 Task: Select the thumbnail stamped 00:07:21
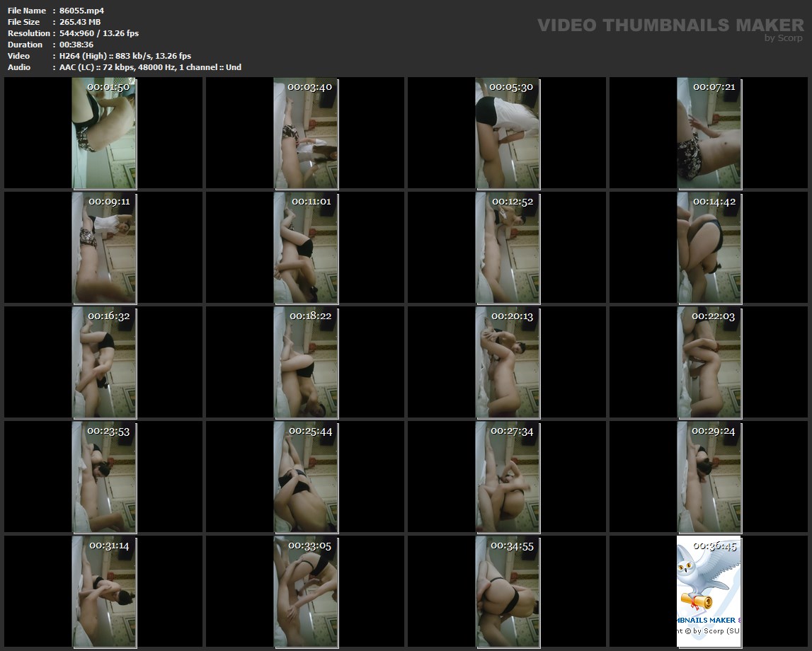point(709,133)
